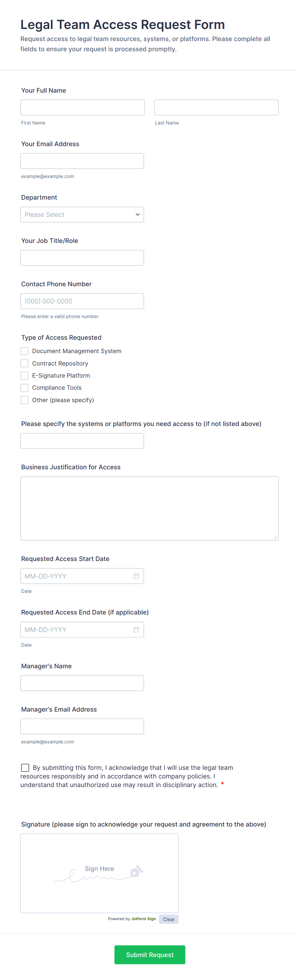Focus the First Name field

pyautogui.click(x=82, y=108)
